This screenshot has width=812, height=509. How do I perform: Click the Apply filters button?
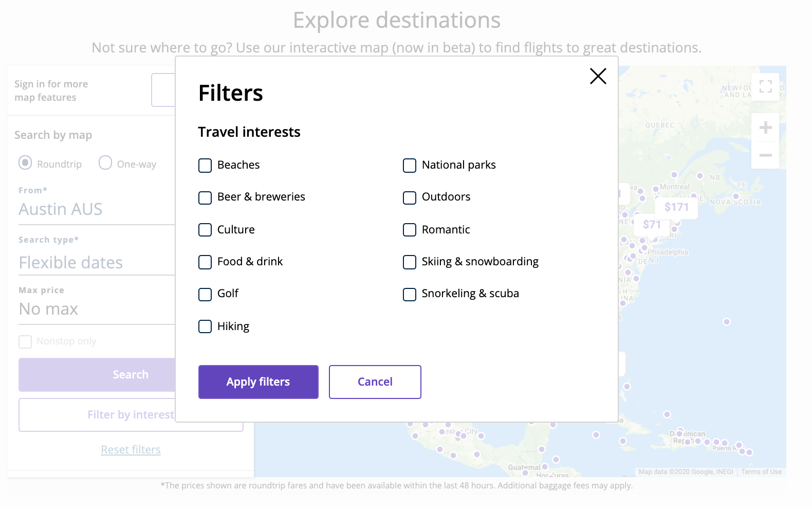tap(258, 382)
